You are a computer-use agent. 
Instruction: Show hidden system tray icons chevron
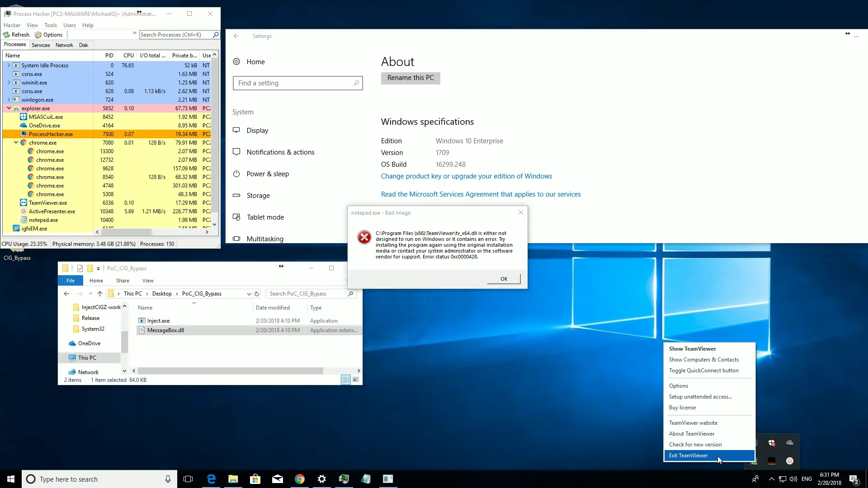point(771,479)
